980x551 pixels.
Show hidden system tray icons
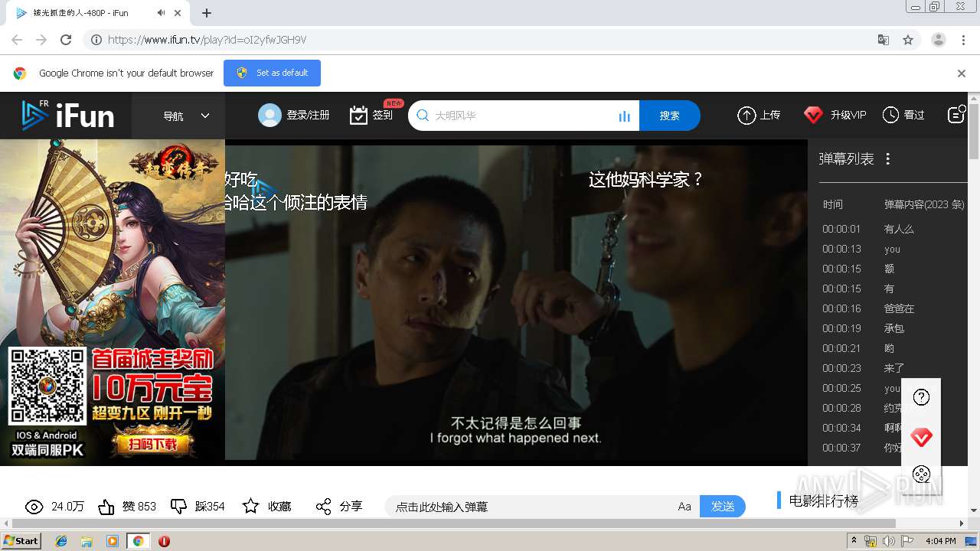pos(854,540)
